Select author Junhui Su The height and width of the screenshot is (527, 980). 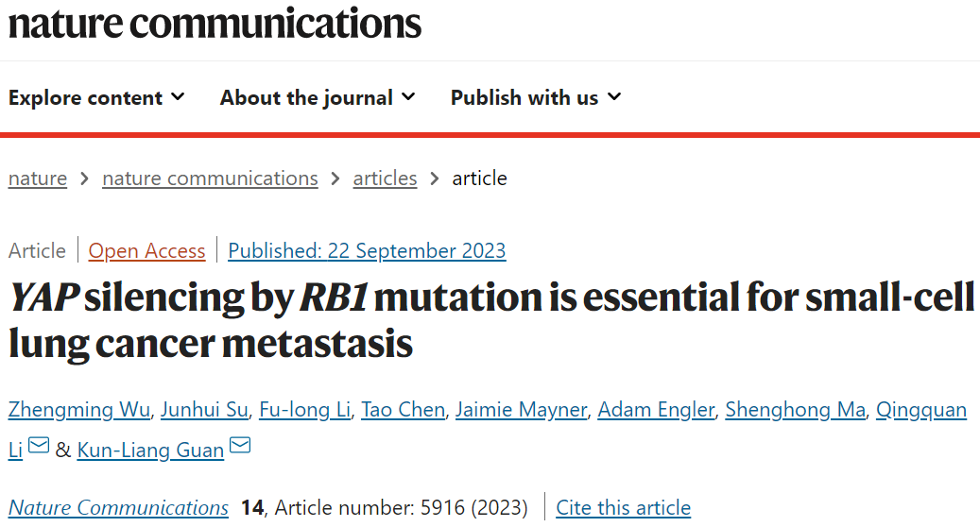[204, 410]
